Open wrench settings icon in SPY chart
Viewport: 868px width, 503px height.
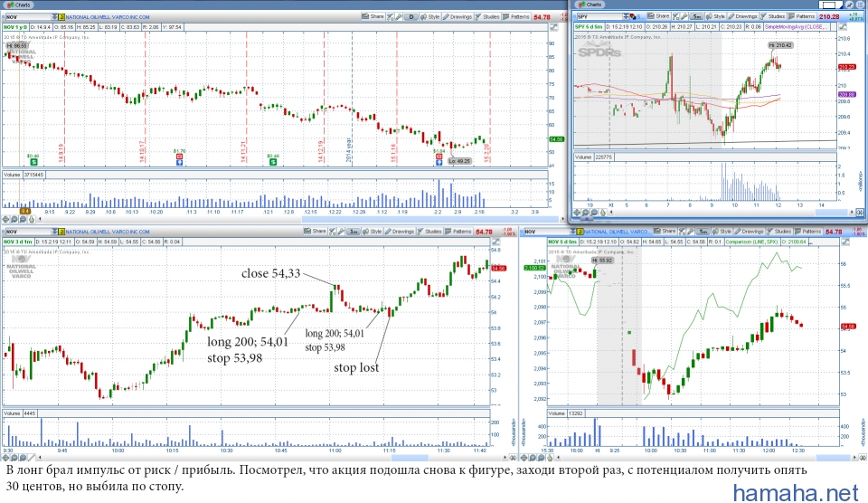pos(684,16)
